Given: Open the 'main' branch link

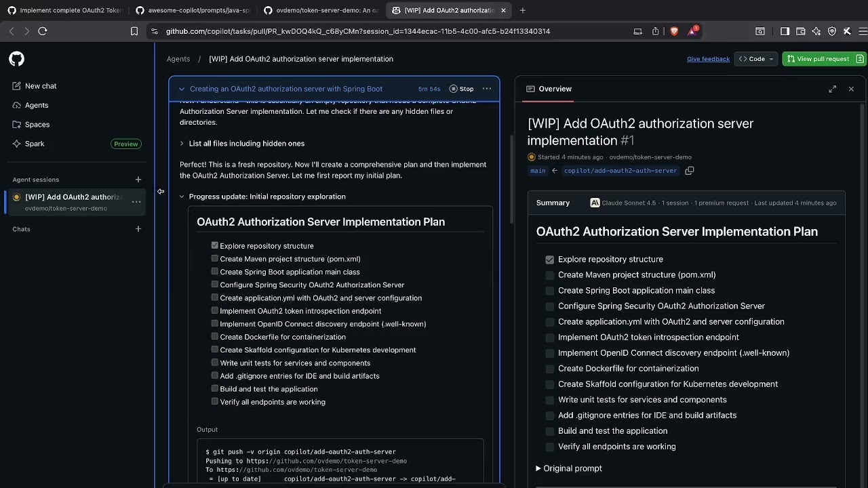Looking at the screenshot, I should pyautogui.click(x=538, y=171).
